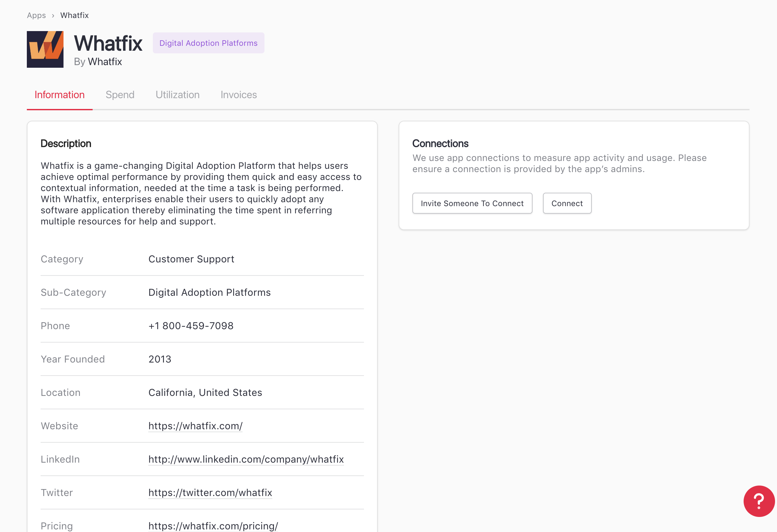Switch to the Spend tab
Image resolution: width=777 pixels, height=532 pixels.
pyautogui.click(x=120, y=95)
